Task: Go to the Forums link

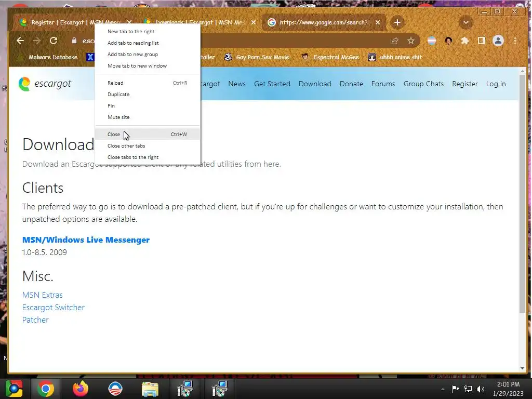Action: click(383, 84)
